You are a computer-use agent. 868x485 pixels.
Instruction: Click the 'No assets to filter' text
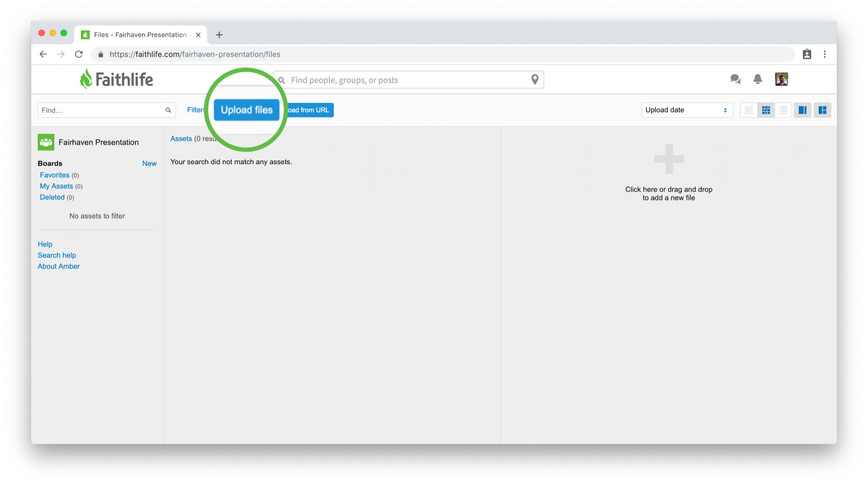tap(97, 216)
